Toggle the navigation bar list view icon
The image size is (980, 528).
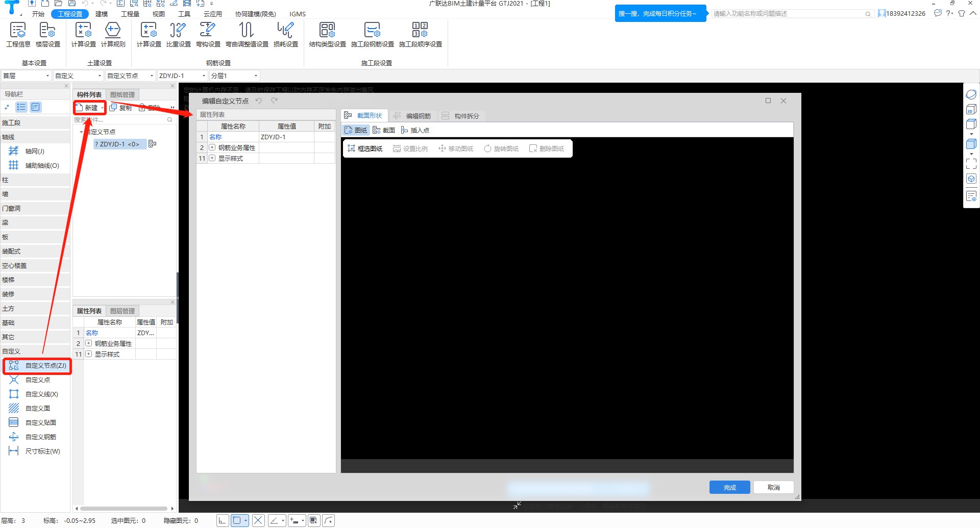(x=21, y=107)
